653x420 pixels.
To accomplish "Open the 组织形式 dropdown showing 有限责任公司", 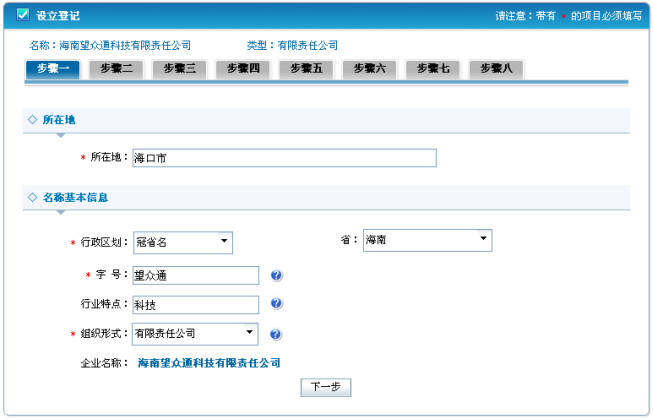I will coord(195,334).
